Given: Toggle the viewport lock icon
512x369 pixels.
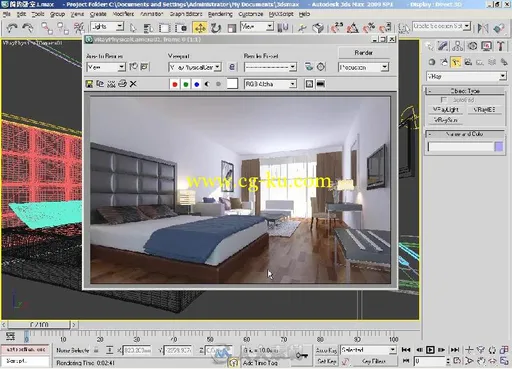Looking at the screenshot, I should point(232,67).
